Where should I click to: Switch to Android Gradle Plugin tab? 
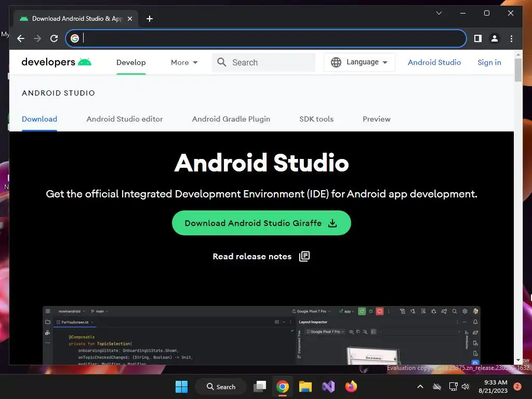coord(231,119)
